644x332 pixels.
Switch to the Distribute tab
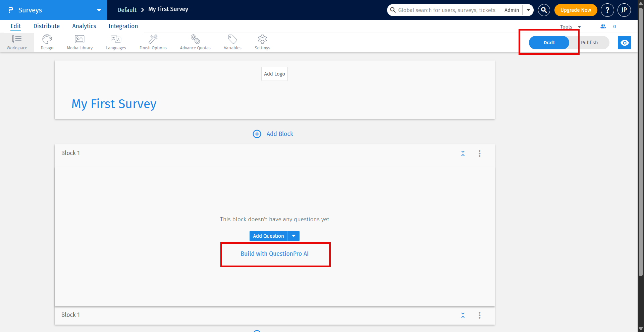click(x=47, y=26)
